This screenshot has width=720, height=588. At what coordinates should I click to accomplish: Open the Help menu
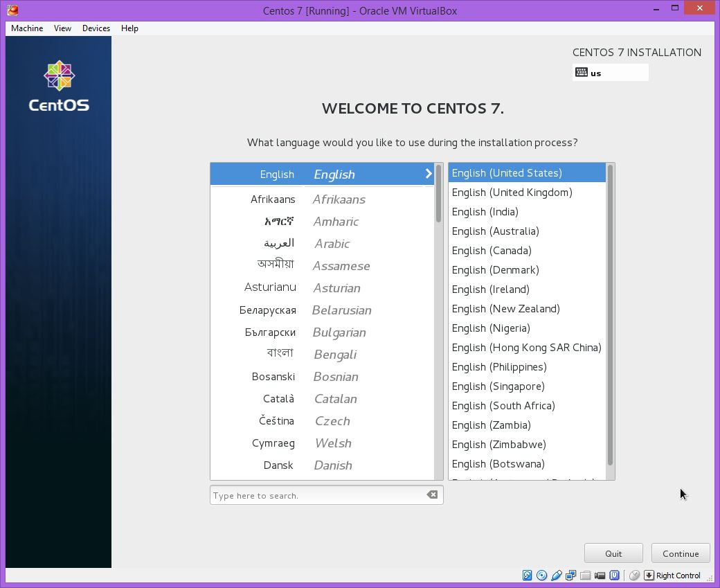(x=129, y=28)
